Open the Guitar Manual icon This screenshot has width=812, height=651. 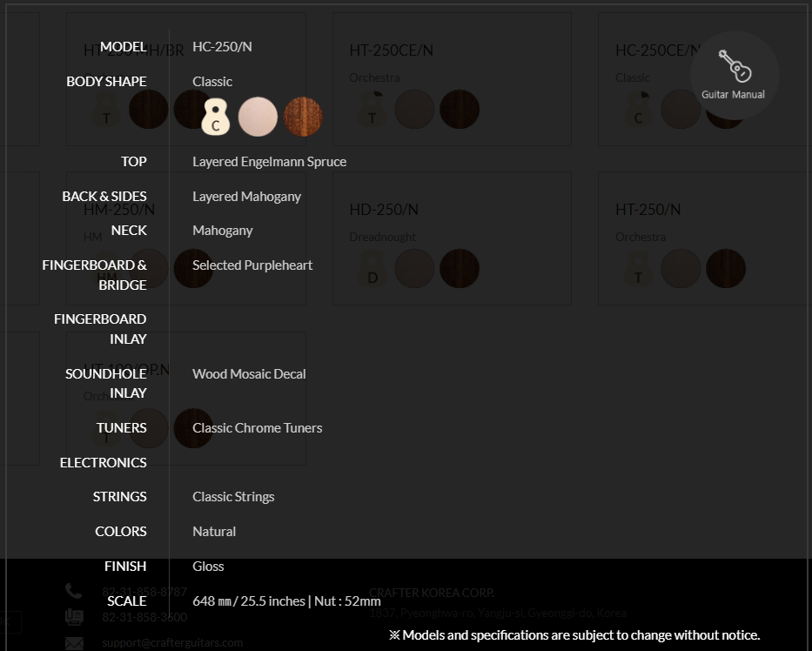[735, 75]
